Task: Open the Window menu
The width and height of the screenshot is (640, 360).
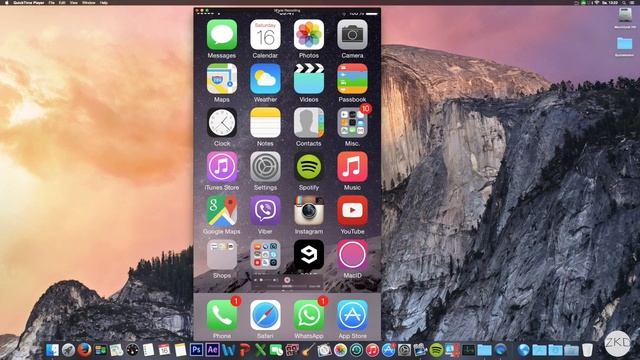Action: coord(89,2)
